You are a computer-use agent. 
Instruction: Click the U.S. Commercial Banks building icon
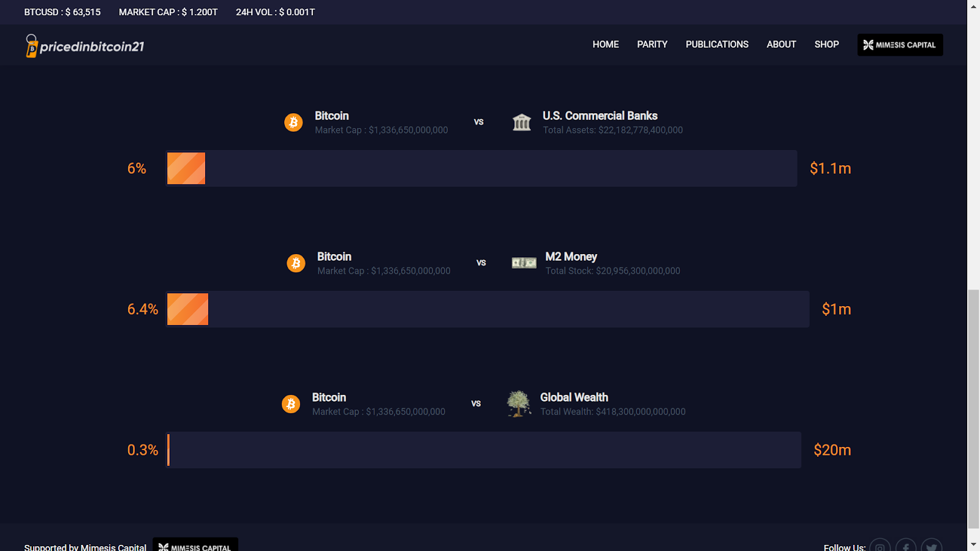coord(522,122)
